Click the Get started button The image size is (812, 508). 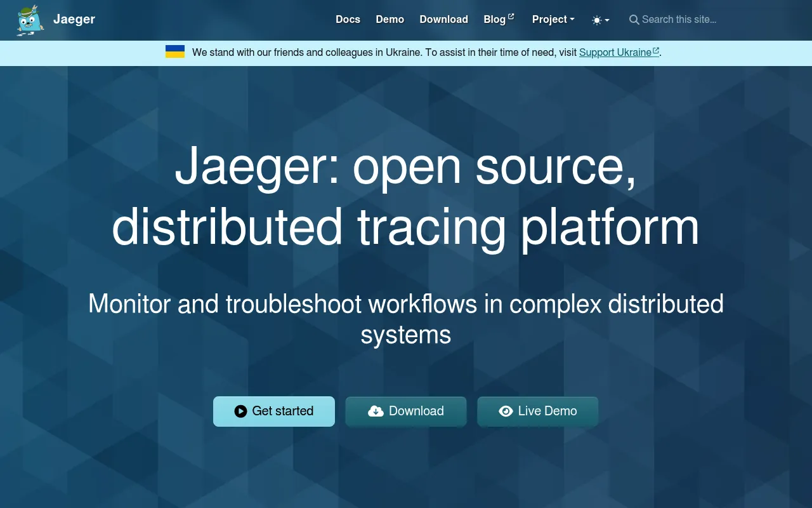tap(274, 411)
